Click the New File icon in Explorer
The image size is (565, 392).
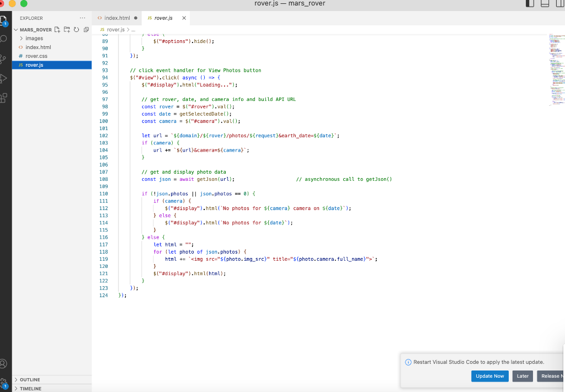coord(58,30)
